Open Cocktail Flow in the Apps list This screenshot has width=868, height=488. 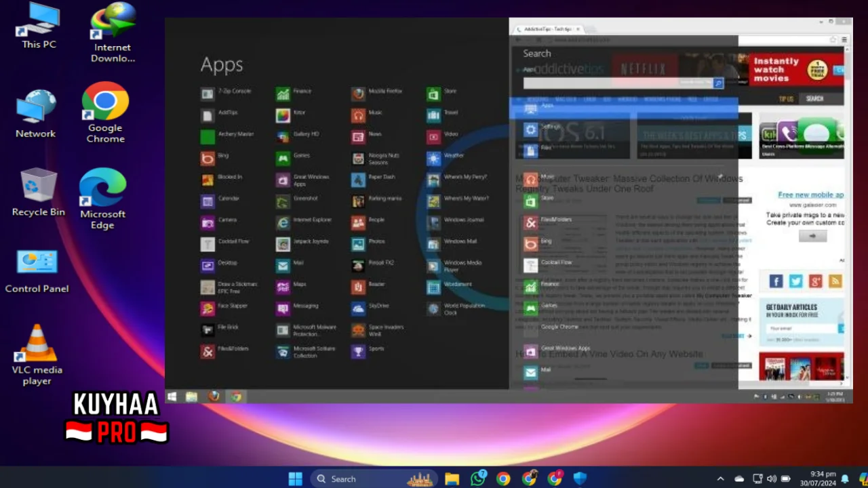225,243
